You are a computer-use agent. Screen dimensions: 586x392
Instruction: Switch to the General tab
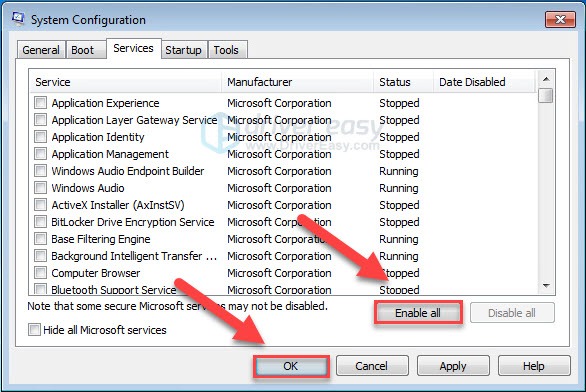pyautogui.click(x=41, y=50)
